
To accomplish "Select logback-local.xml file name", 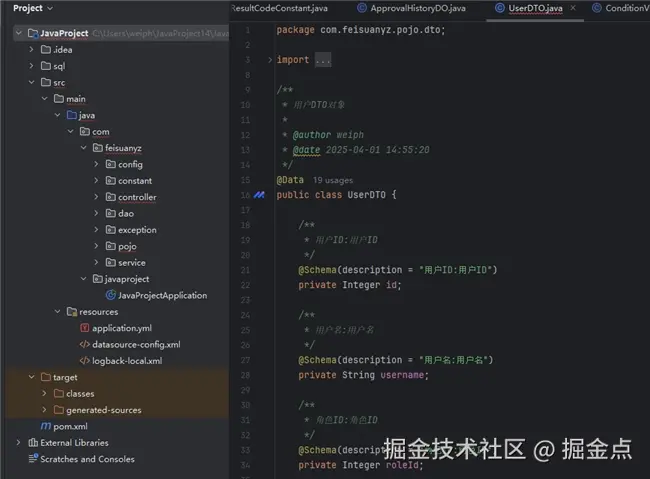I will coord(127,361).
